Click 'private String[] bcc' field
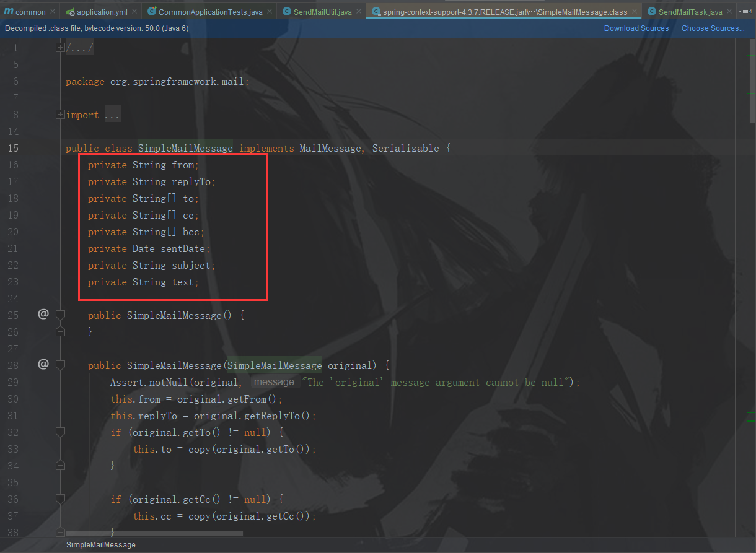The image size is (756, 553). (x=146, y=232)
